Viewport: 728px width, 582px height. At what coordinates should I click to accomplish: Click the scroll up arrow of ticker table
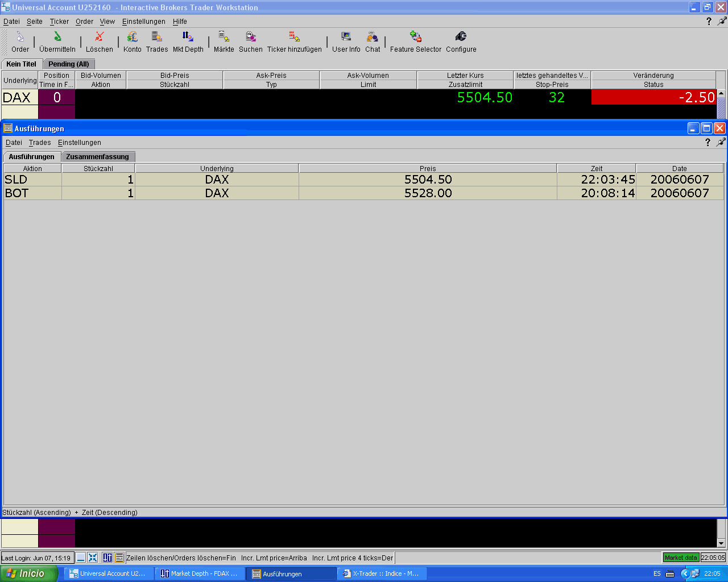721,94
